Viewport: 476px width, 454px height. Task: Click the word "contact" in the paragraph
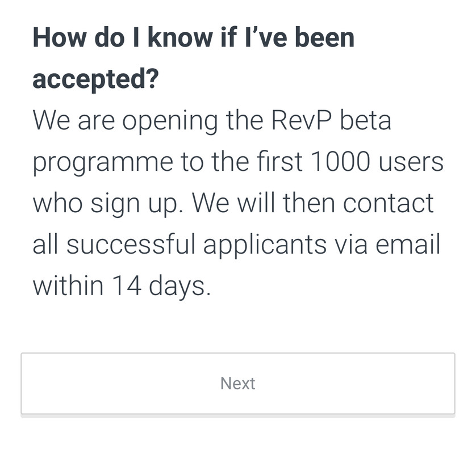pyautogui.click(x=389, y=203)
